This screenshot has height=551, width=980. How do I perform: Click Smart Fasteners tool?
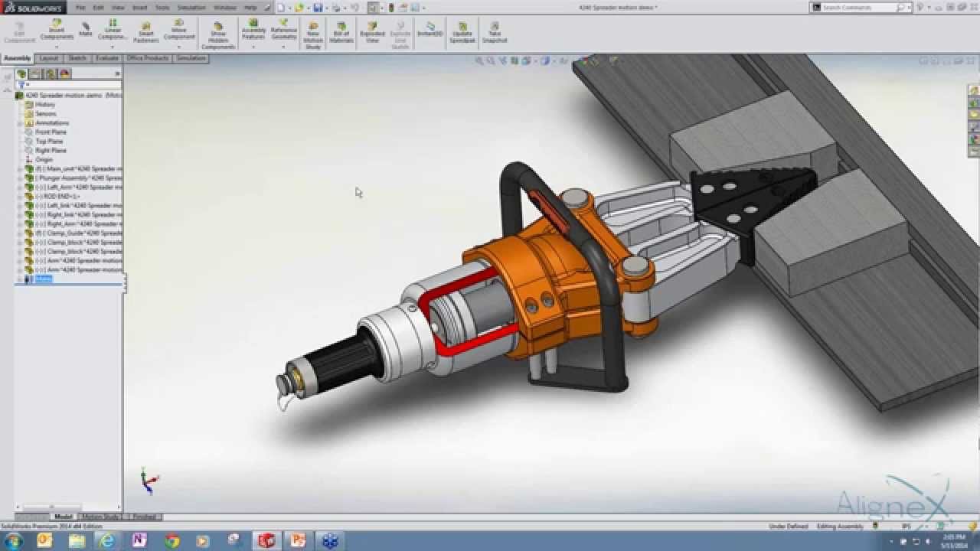tap(145, 31)
